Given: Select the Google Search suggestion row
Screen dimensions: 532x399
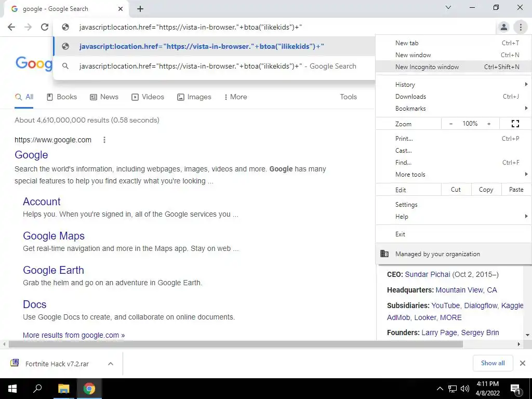Looking at the screenshot, I should click(x=215, y=66).
